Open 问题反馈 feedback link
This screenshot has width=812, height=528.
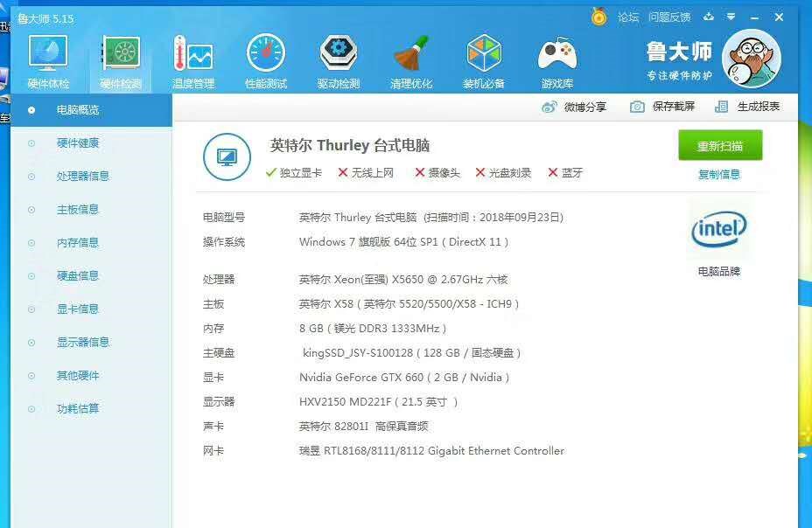[x=669, y=17]
